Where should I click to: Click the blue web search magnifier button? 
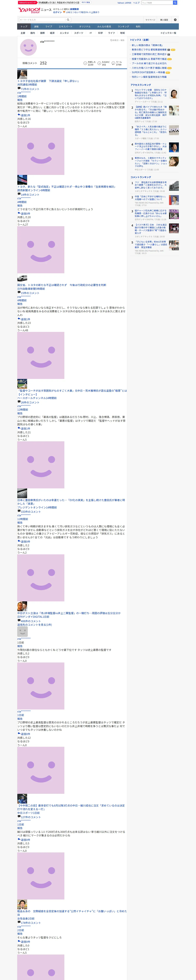(x=175, y=3)
